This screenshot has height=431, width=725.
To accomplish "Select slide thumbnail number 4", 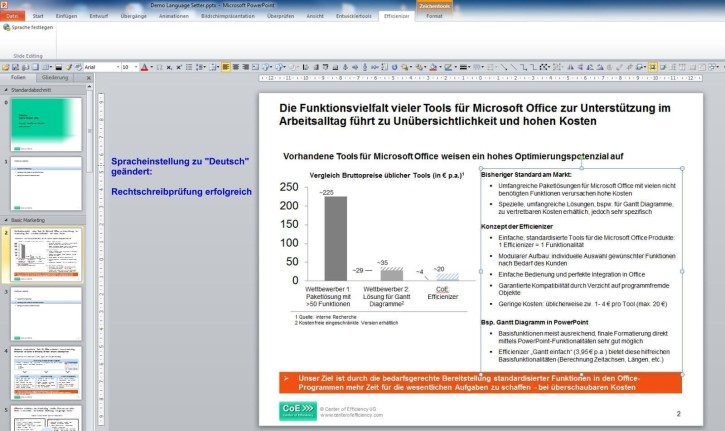I will pos(46,373).
